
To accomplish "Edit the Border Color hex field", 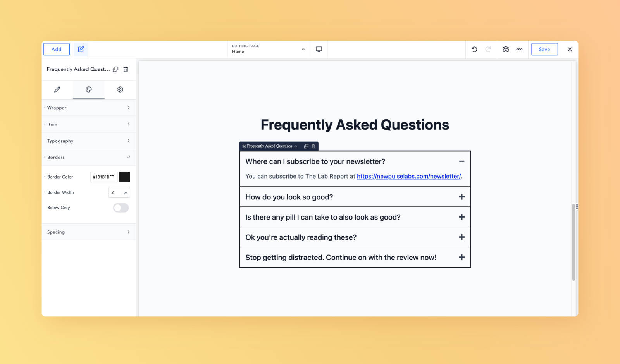I will point(104,177).
